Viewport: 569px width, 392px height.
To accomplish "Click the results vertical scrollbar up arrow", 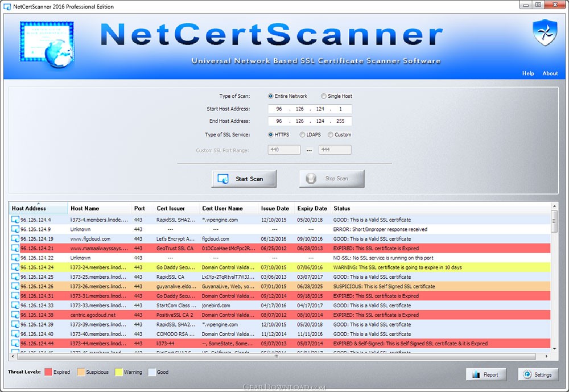I will (554, 206).
